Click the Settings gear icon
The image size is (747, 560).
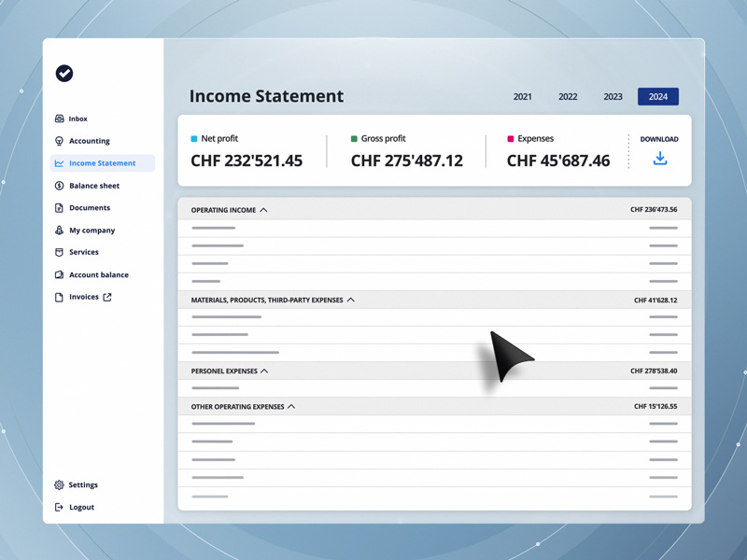(x=59, y=485)
